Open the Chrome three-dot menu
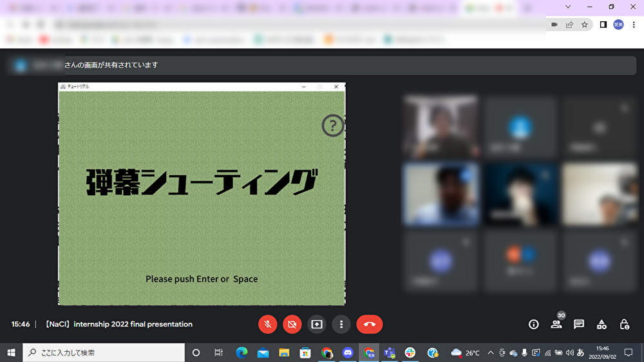The width and height of the screenshot is (644, 362). [634, 24]
